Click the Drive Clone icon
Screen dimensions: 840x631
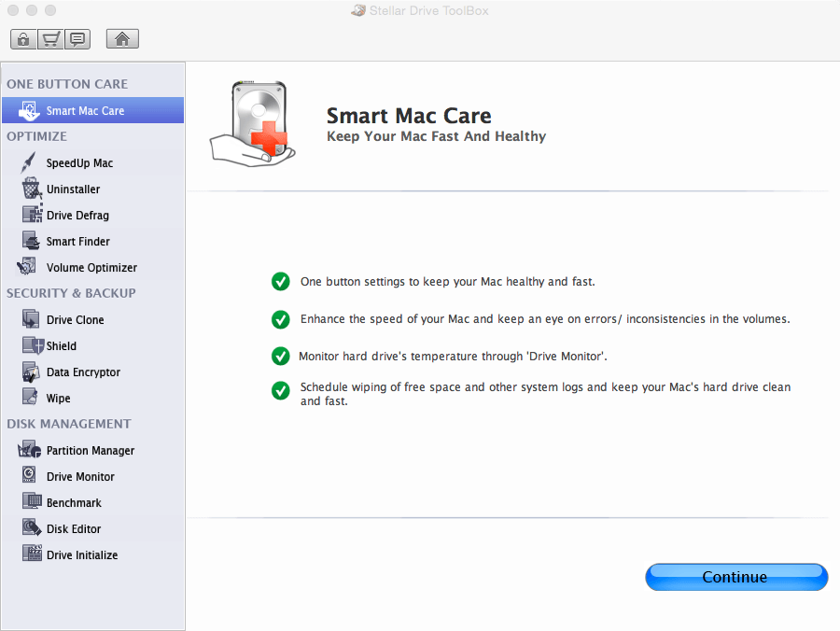click(31, 318)
